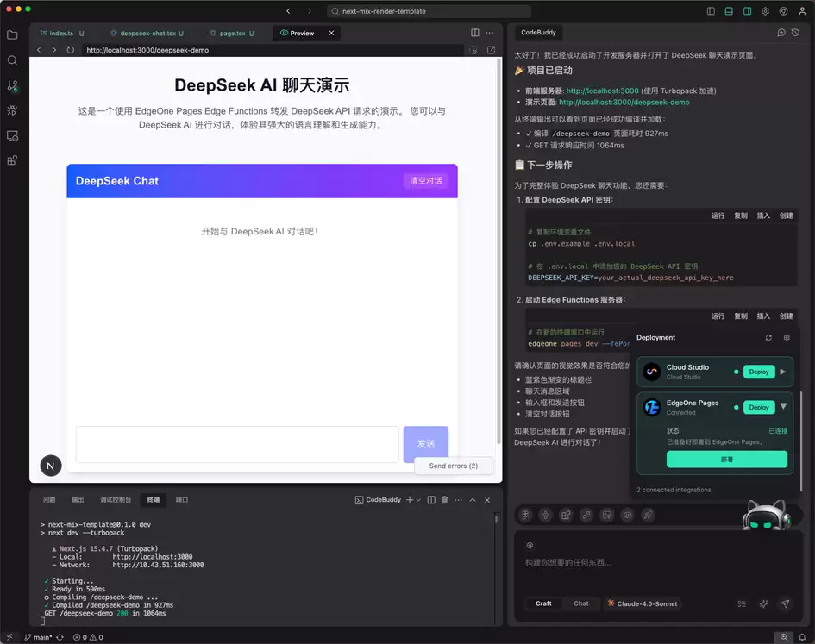Expand the terminal profile dropdown chevron
The height and width of the screenshot is (644, 815).
point(418,500)
